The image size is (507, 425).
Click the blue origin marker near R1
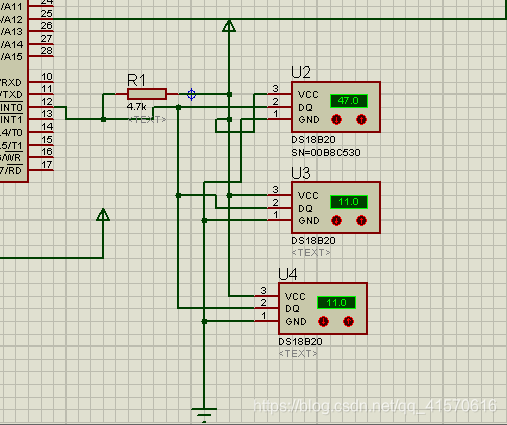pos(191,94)
